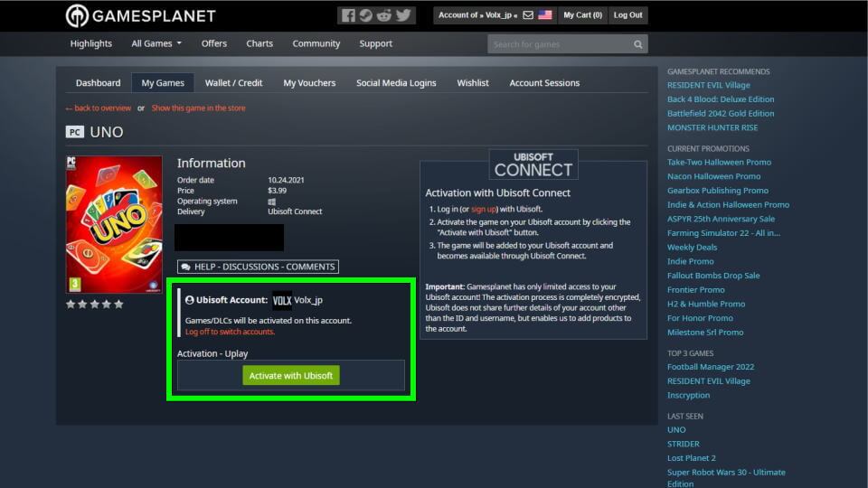This screenshot has width=868, height=488.
Task: Click Log off to switch accounts link
Action: pyautogui.click(x=230, y=332)
